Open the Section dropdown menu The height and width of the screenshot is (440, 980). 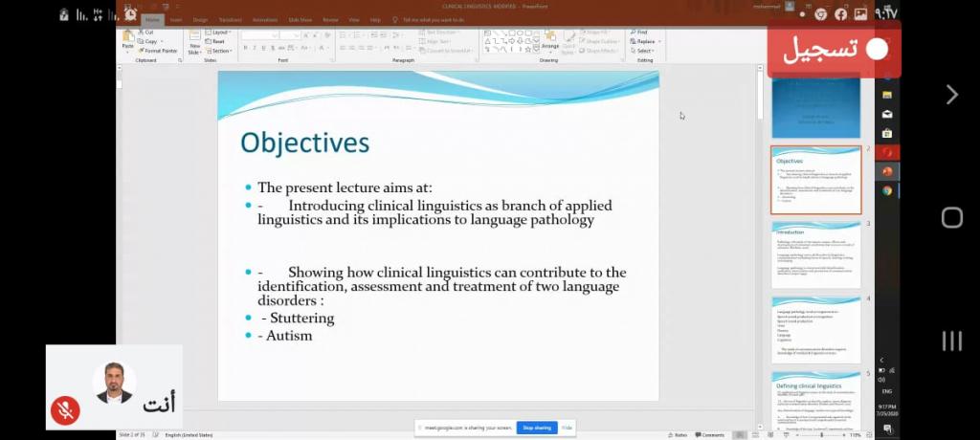coord(221,51)
